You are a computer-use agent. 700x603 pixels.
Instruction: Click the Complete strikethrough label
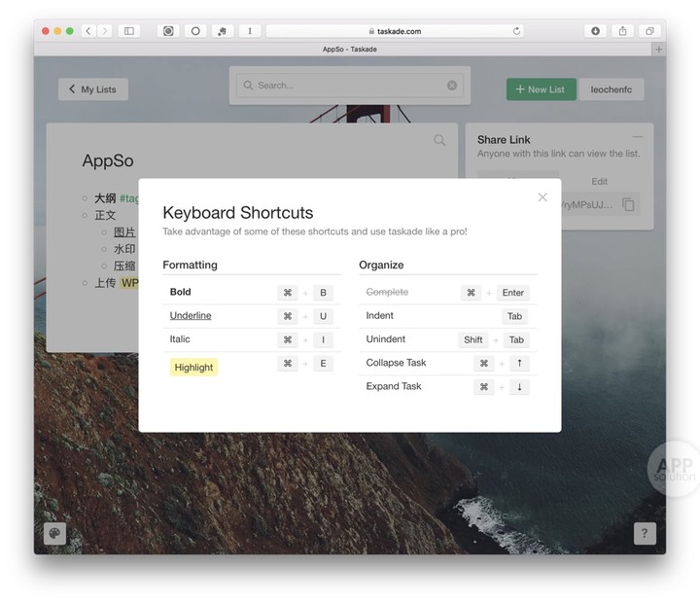[387, 292]
